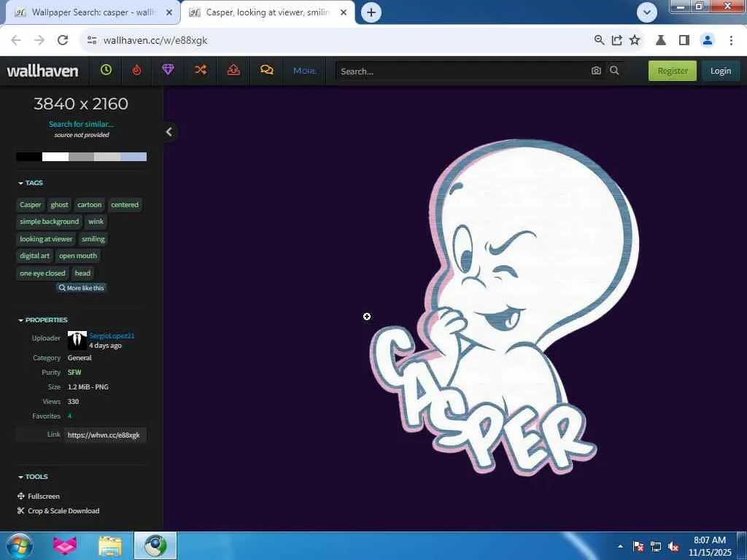This screenshot has width=747, height=560.
Task: Open the tab search dropdown arrow
Action: pos(647,12)
